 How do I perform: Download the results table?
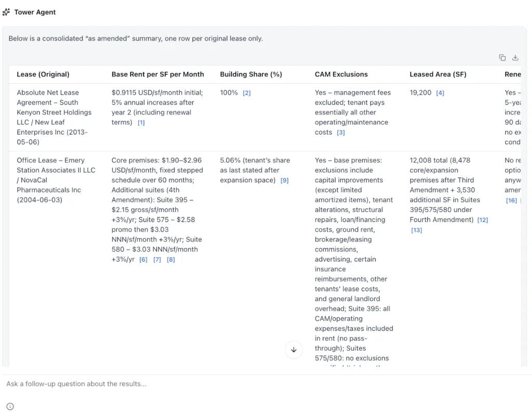pos(515,57)
